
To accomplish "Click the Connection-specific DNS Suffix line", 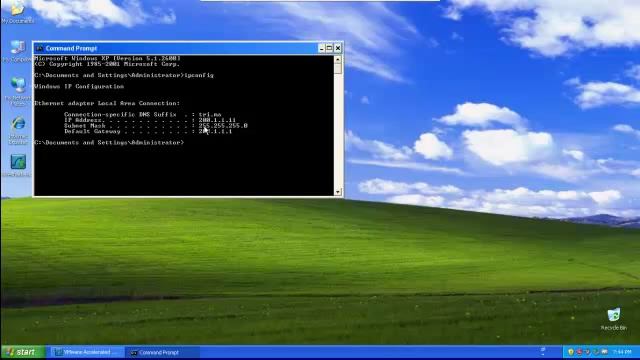I will (x=142, y=114).
